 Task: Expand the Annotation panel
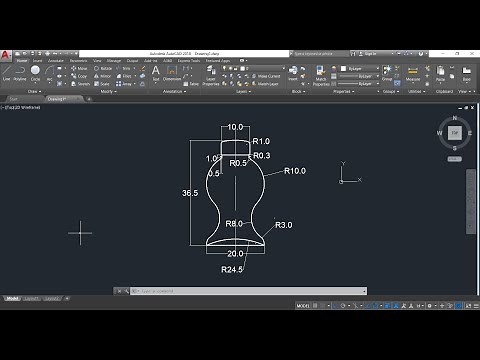(x=175, y=91)
